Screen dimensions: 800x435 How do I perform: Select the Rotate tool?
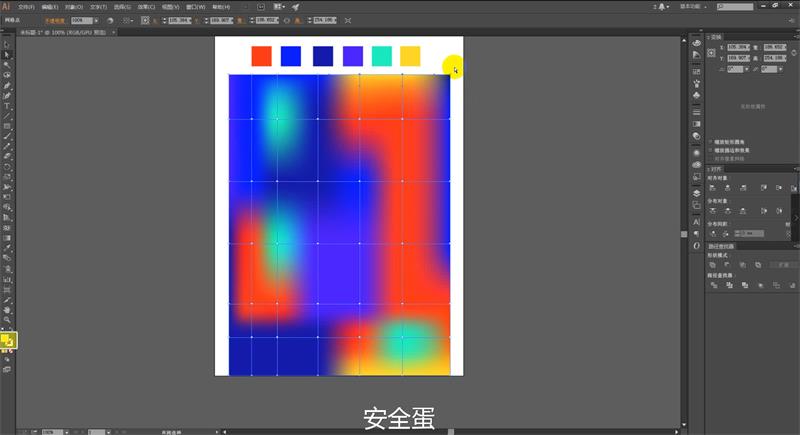coord(7,167)
